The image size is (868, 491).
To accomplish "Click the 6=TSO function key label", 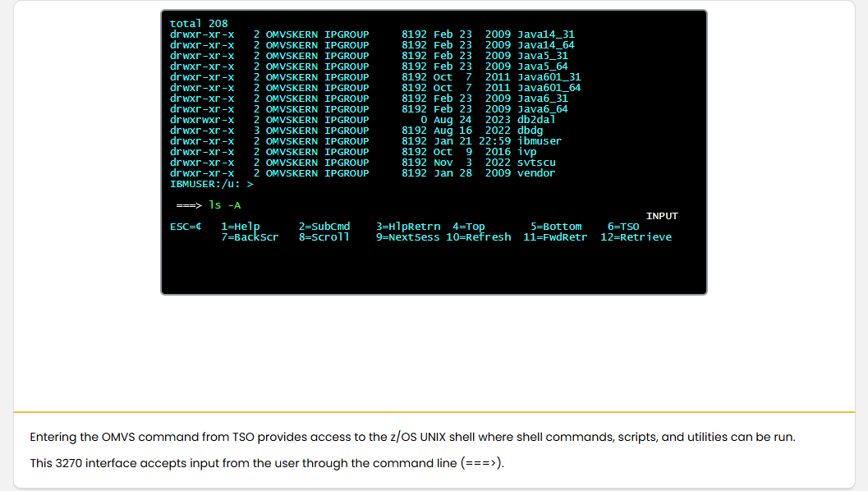I will coord(623,227).
